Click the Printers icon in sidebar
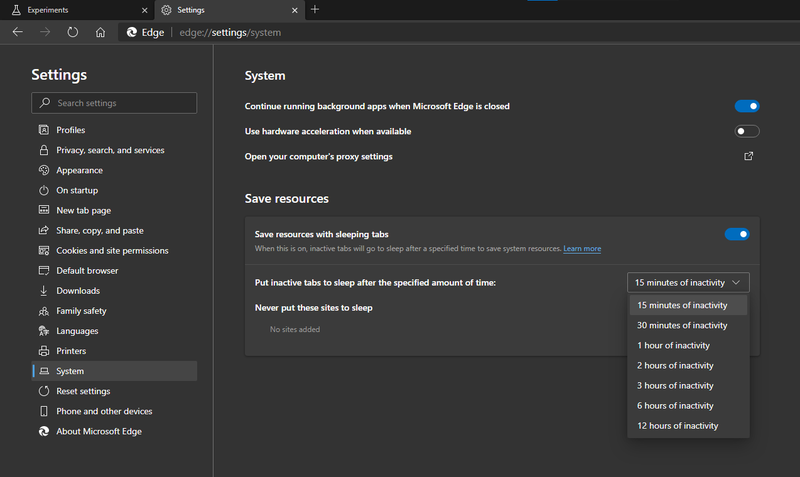The image size is (800, 477). [x=44, y=351]
